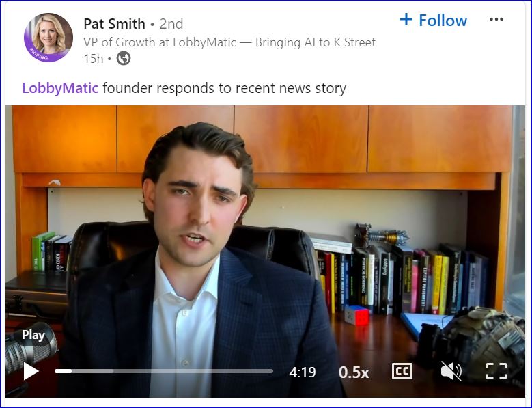Click the 15h post timestamp
Screen dimensions: 532x408
pos(94,59)
